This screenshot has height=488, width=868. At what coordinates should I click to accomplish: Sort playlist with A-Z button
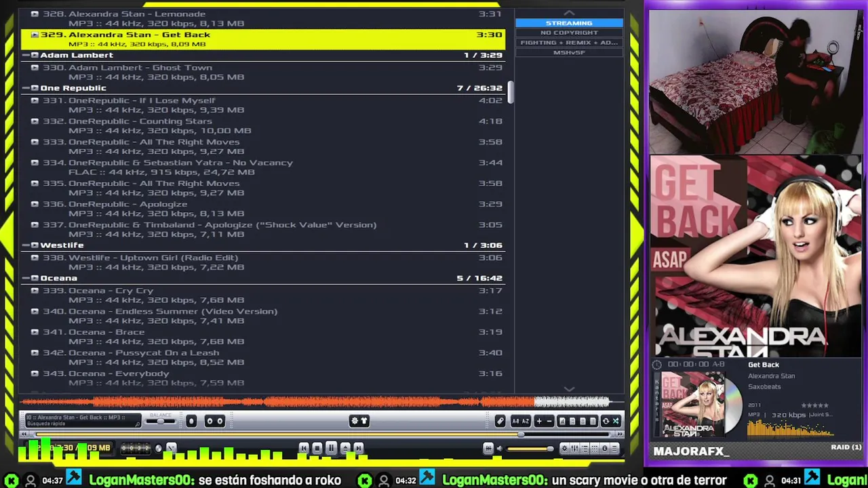pyautogui.click(x=526, y=421)
